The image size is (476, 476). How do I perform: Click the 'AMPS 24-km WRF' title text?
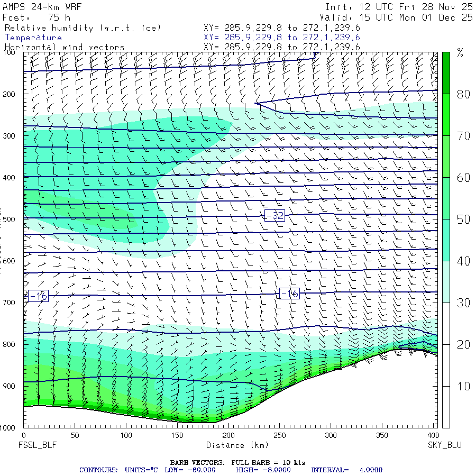42,7
